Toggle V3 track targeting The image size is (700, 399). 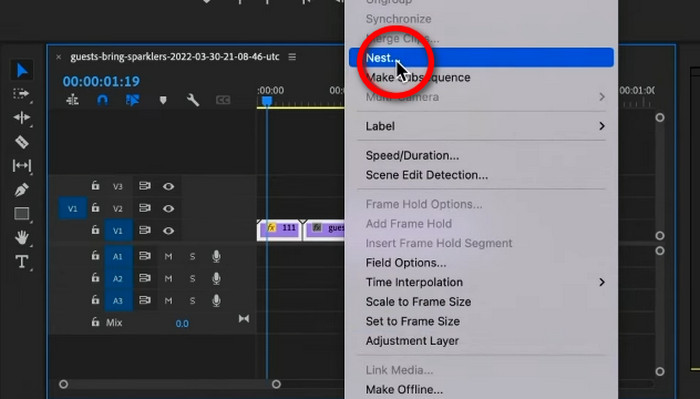point(118,187)
